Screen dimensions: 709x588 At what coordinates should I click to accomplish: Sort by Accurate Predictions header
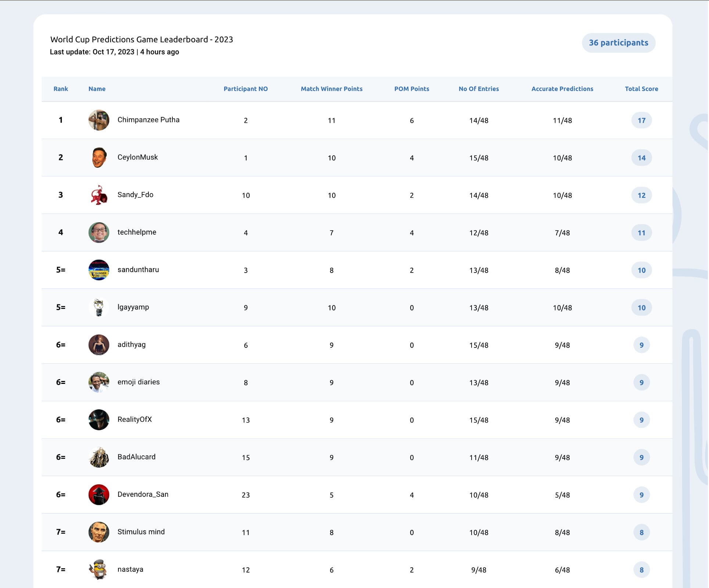tap(562, 89)
